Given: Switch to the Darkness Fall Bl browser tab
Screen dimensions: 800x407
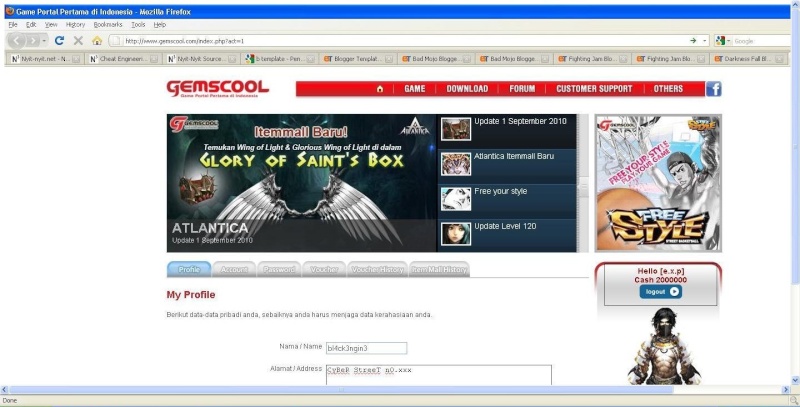Looking at the screenshot, I should click(x=749, y=59).
